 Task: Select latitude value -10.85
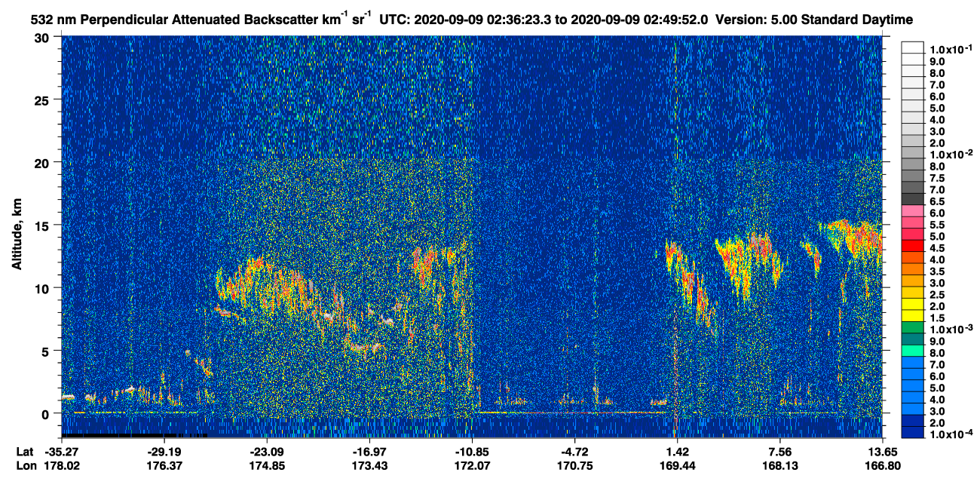coord(473,452)
